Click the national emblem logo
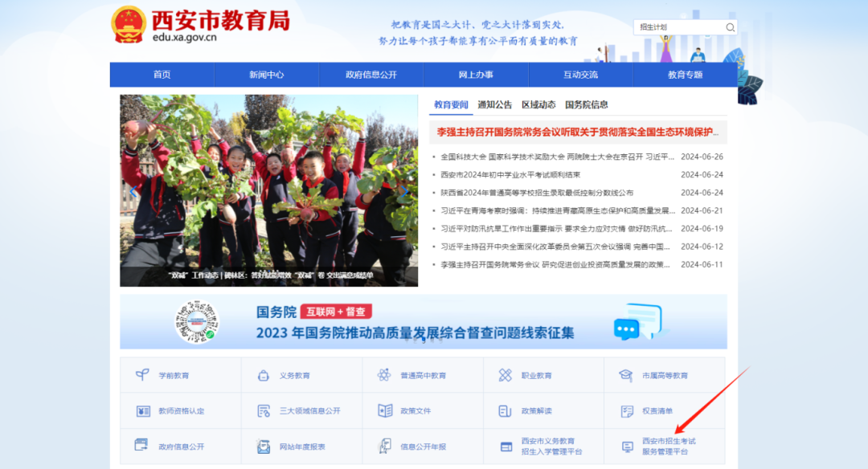The width and height of the screenshot is (868, 469). pos(129,22)
